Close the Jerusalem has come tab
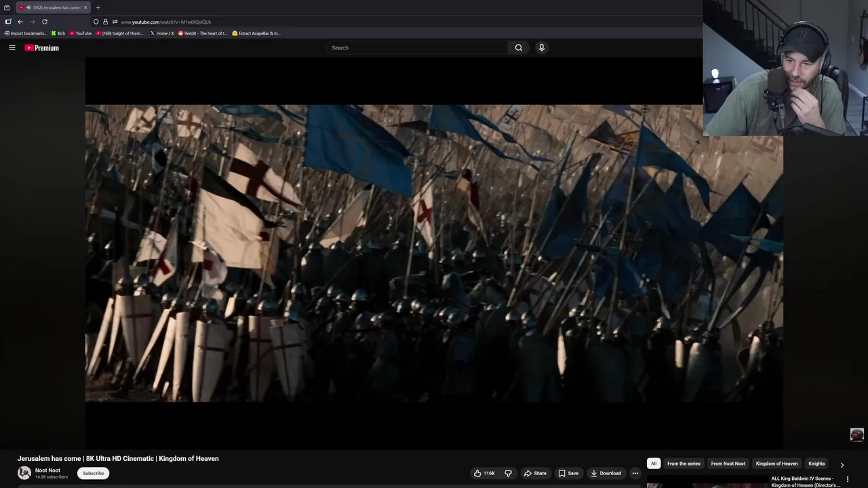Image resolution: width=868 pixels, height=488 pixels. click(x=85, y=7)
